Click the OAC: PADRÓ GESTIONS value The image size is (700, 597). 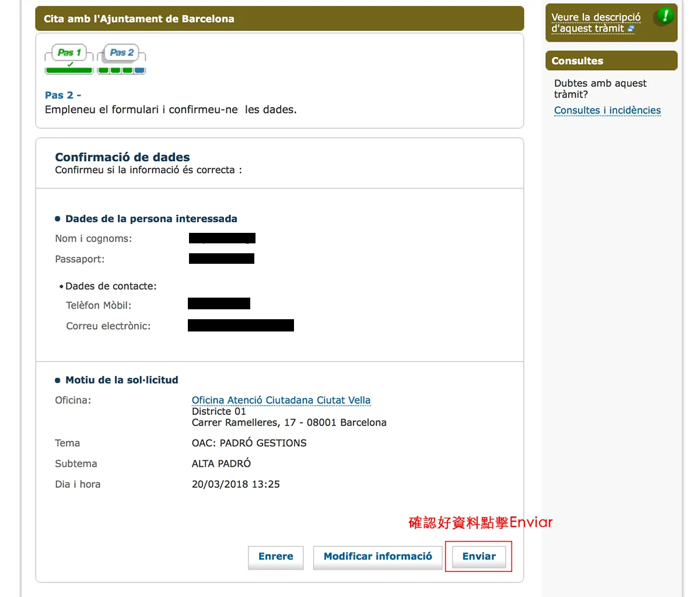(249, 443)
